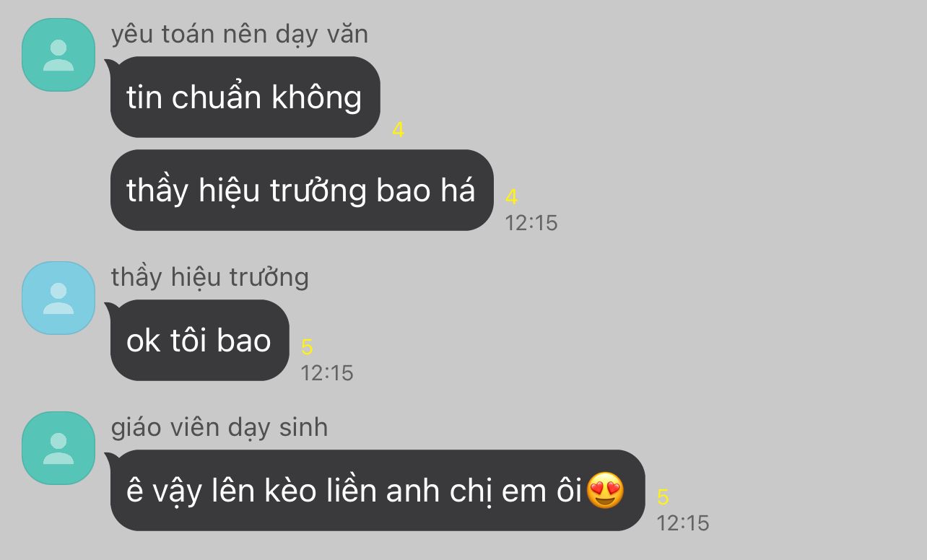Screen dimensions: 927x560
Task: Click read count 4 beside "tin chuẩn không"
Action: pyautogui.click(x=398, y=130)
